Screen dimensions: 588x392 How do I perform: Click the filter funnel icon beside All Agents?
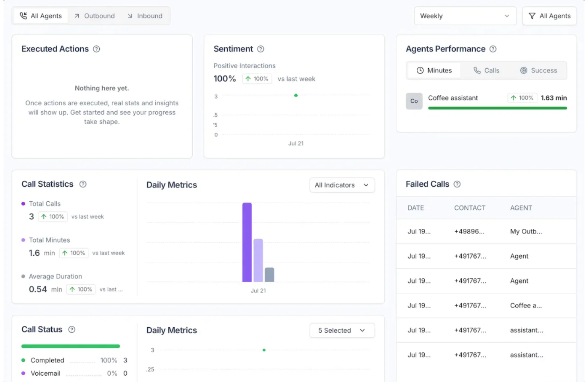[532, 16]
